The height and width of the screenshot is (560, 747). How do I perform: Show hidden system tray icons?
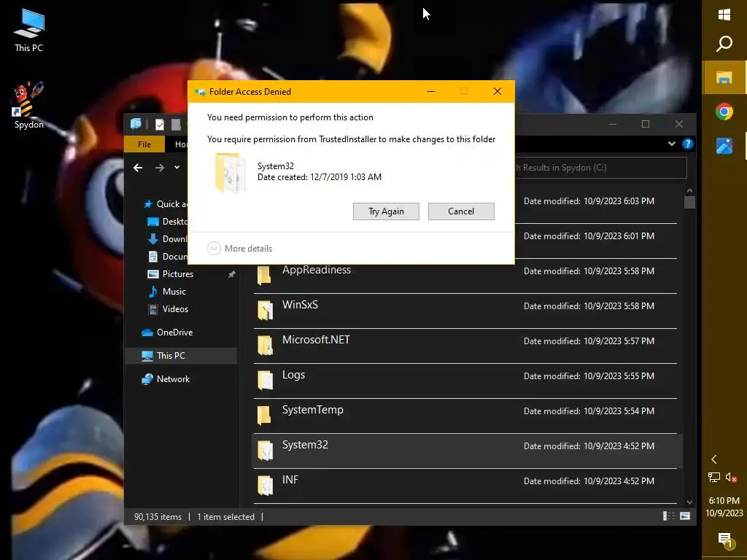(x=713, y=459)
